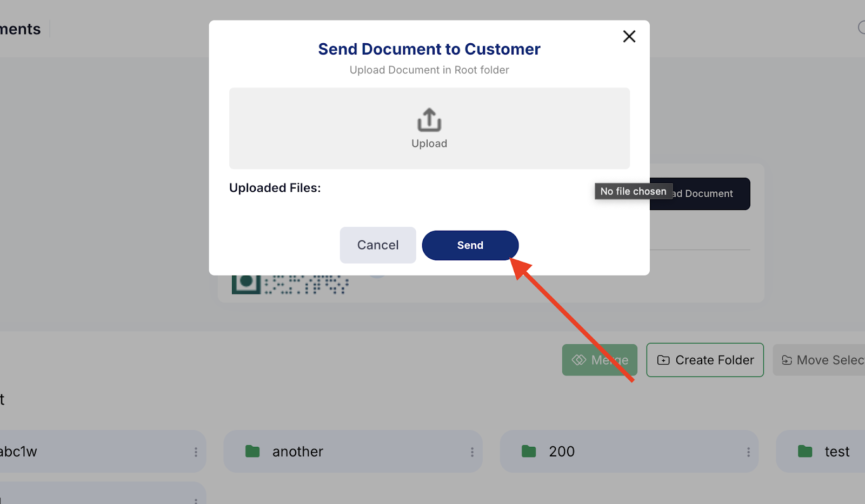Image resolution: width=865 pixels, height=504 pixels.
Task: Create a new folder
Action: [x=705, y=360]
